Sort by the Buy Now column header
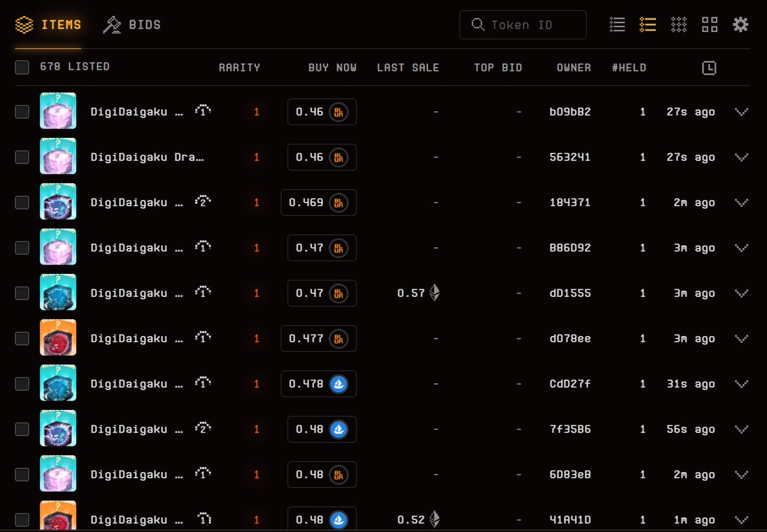 (332, 67)
